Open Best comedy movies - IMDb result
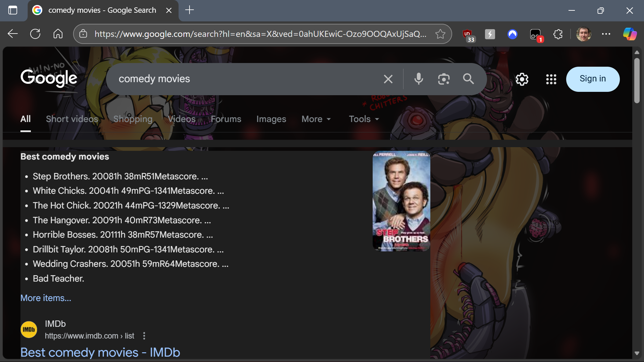 coord(100,353)
